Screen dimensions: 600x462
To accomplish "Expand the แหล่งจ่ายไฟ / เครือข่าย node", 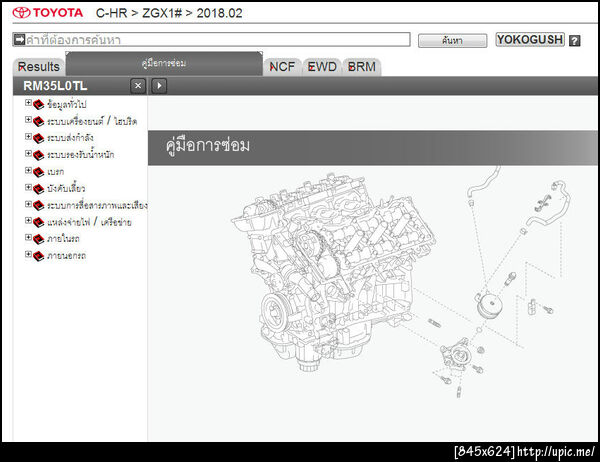I will pyautogui.click(x=28, y=220).
